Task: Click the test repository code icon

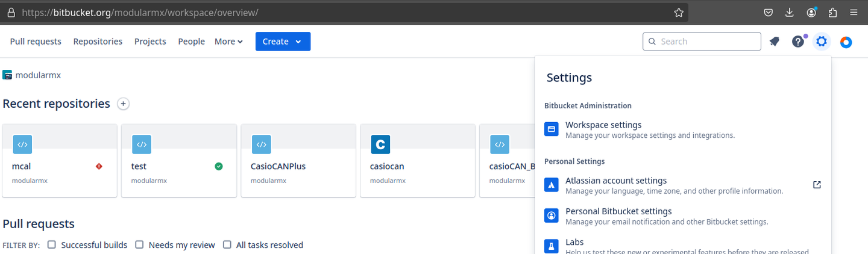Action: [x=142, y=144]
